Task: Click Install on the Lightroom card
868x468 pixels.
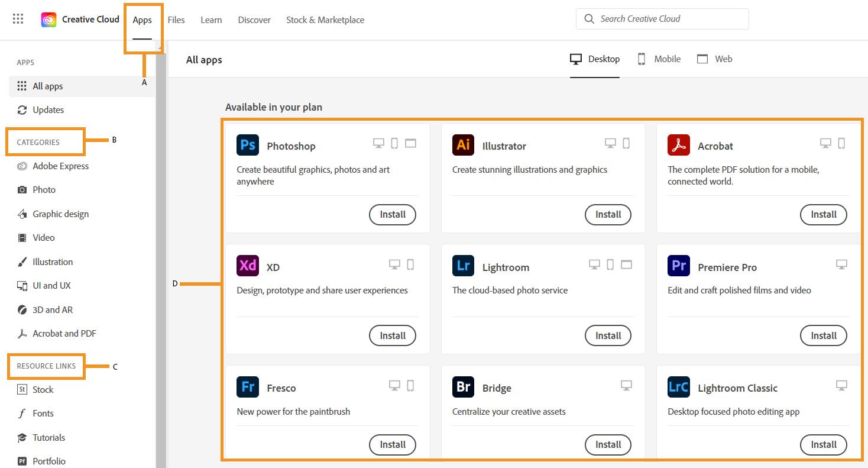Action: (x=608, y=335)
